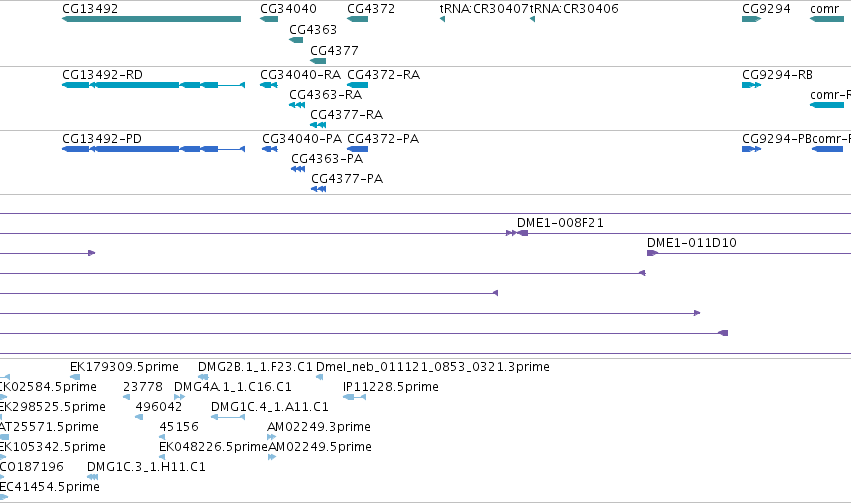Select AT25571.5prime EST label
Image resolution: width=851 pixels, height=503 pixels.
(49, 426)
